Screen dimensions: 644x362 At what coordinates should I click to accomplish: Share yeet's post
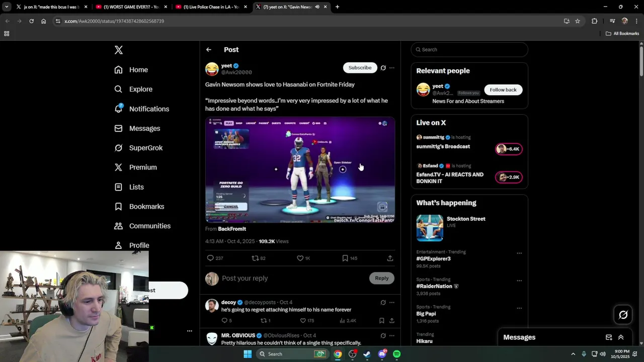(x=390, y=258)
